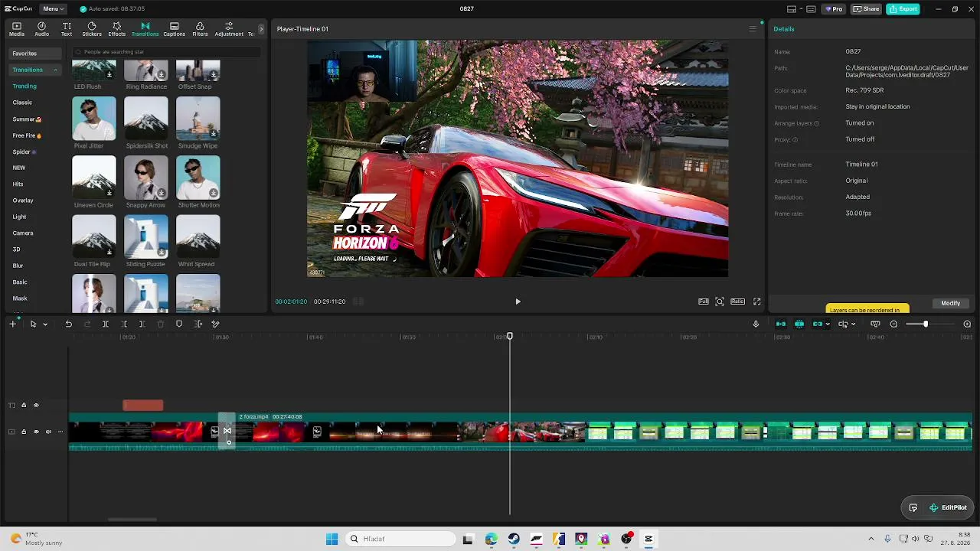
Task: Open more options for the main video track
Action: pos(60,432)
